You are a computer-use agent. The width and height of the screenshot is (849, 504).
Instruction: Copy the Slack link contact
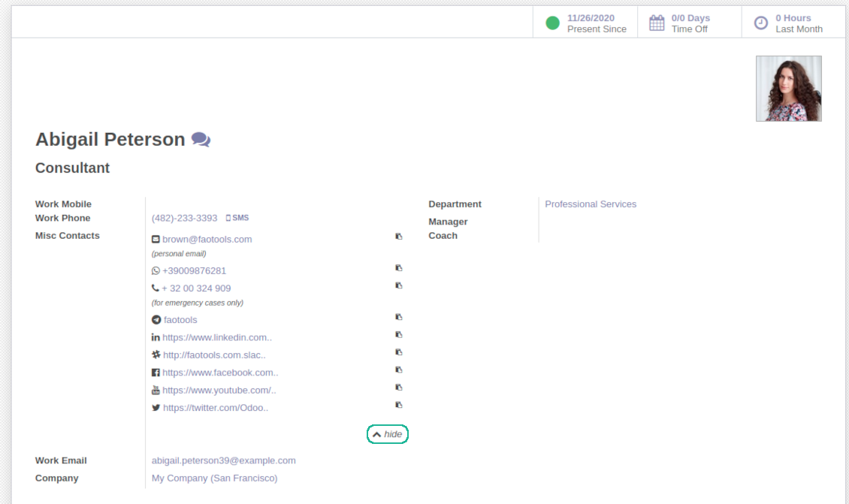coord(399,352)
